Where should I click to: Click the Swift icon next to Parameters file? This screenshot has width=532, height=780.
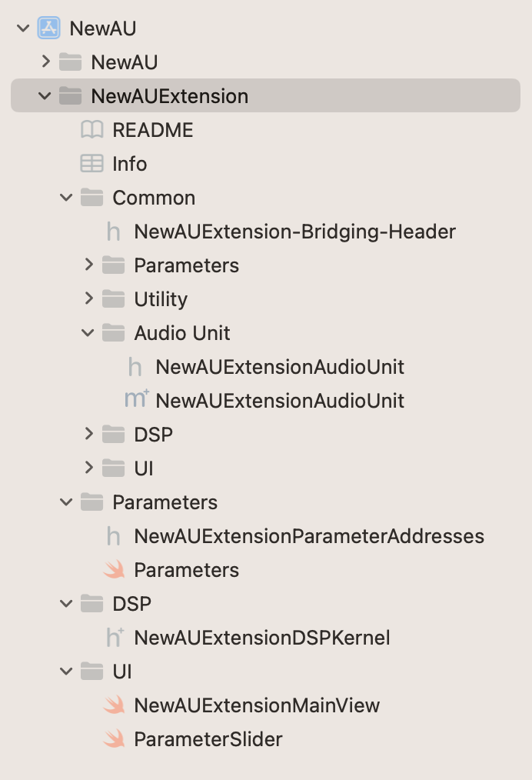tap(114, 570)
